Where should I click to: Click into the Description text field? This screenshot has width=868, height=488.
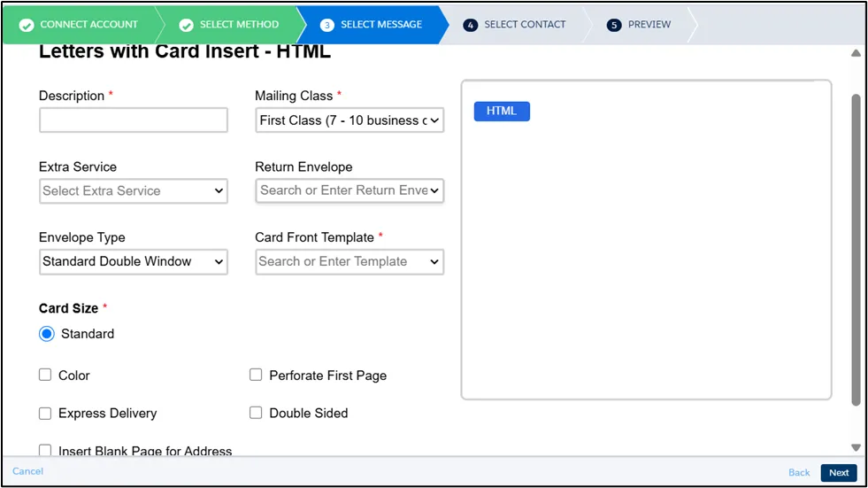coord(134,120)
